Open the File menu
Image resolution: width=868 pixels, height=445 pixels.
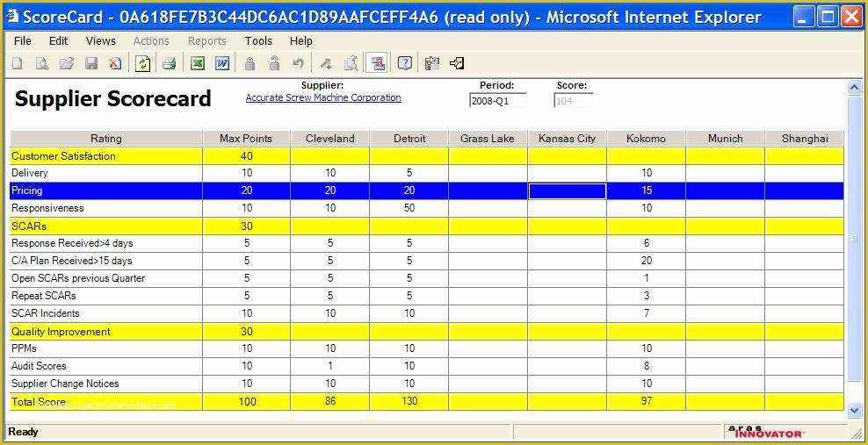[23, 41]
